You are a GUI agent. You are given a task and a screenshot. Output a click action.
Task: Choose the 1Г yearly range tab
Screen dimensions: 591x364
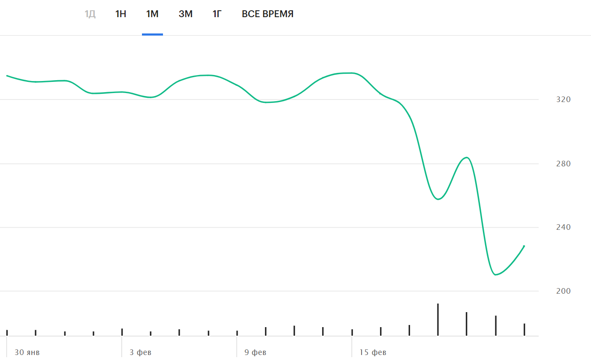click(217, 14)
